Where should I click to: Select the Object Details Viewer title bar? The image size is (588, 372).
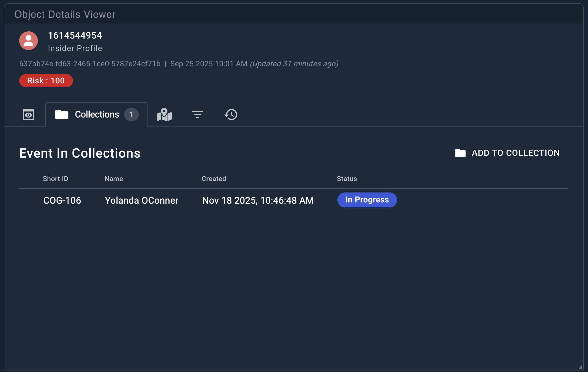[x=65, y=14]
